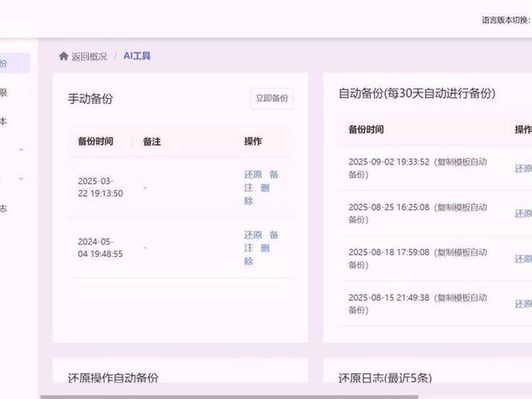Restore the 2024-05-04 19:48:55 manual backup
This screenshot has height=399, width=532.
coord(253,235)
